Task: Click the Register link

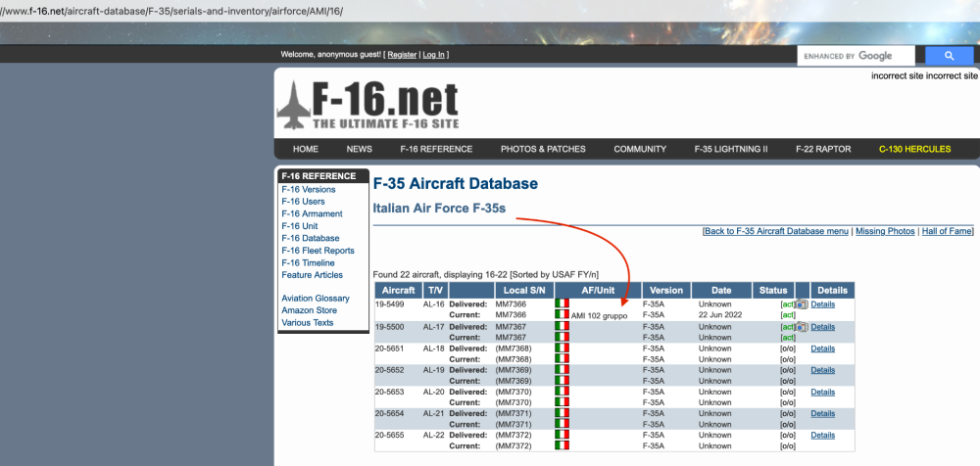Action: tap(402, 55)
